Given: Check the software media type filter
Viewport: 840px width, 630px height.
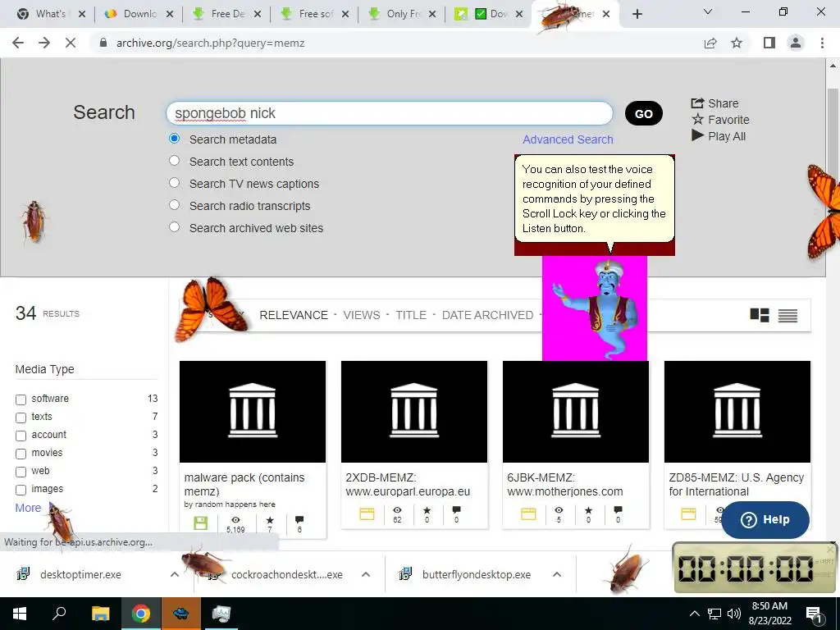Looking at the screenshot, I should tap(21, 399).
